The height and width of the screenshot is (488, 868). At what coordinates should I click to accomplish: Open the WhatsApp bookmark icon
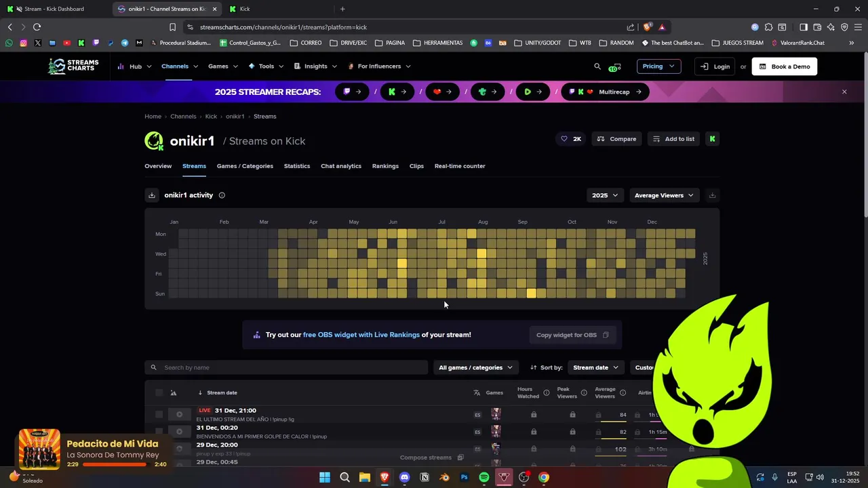(9, 43)
